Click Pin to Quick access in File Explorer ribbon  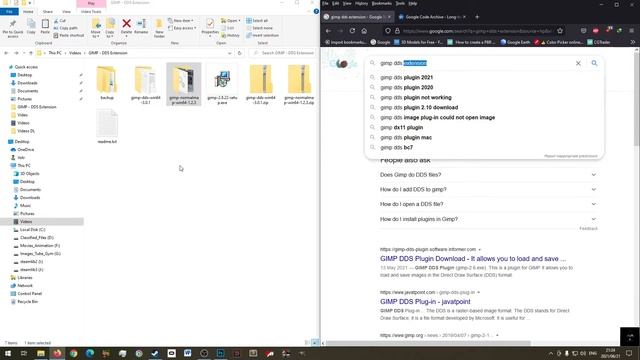pos(13,29)
